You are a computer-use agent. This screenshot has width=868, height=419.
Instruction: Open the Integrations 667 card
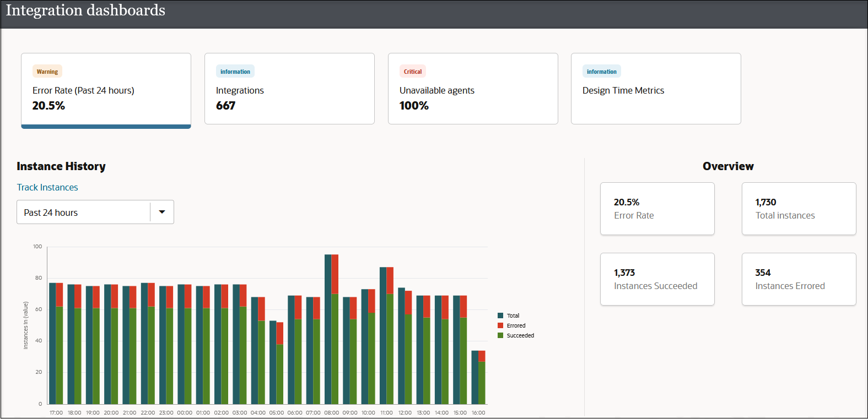pyautogui.click(x=289, y=89)
